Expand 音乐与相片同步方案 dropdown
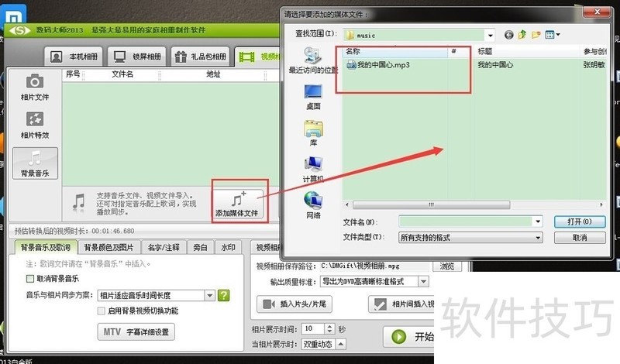Screen dimensions: 620x364 pyautogui.click(x=209, y=295)
